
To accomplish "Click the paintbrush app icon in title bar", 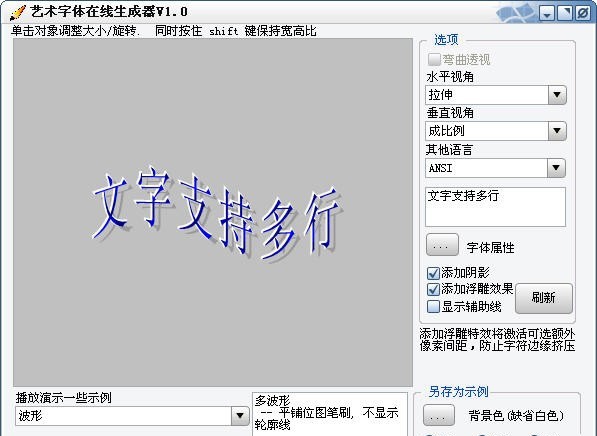I will click(x=18, y=12).
